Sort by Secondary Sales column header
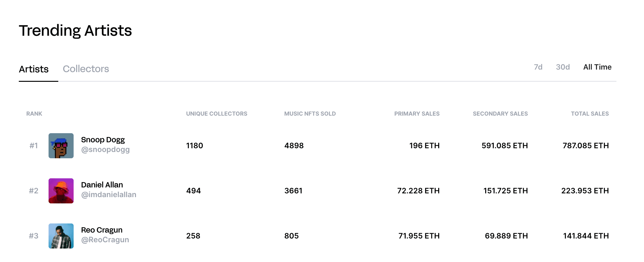Screen dimensions: 644x262 click(x=500, y=114)
